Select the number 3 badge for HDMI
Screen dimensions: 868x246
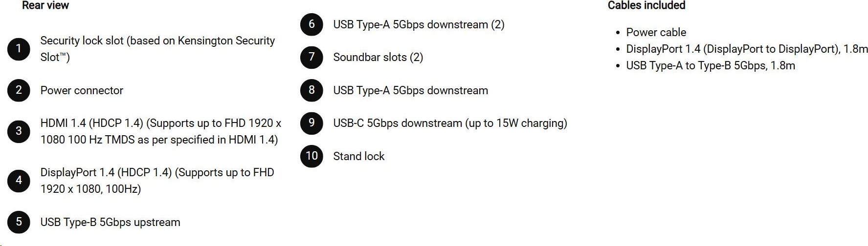coord(19,131)
